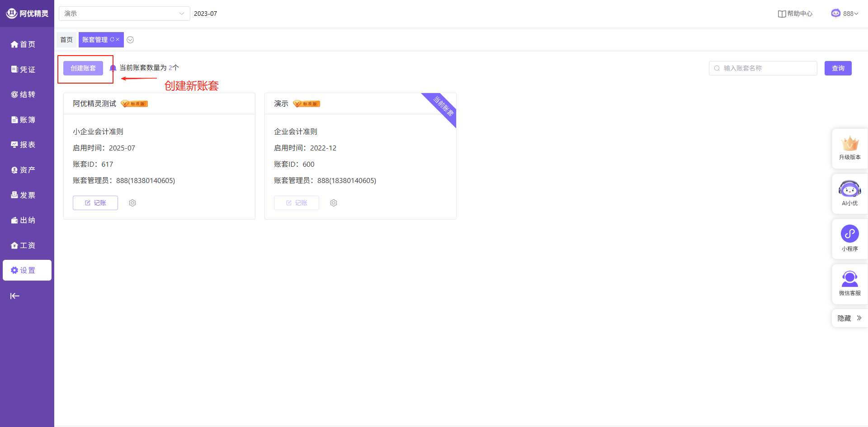The image size is (868, 427).
Task: Click the settings gear on 演示 card
Action: (334, 203)
